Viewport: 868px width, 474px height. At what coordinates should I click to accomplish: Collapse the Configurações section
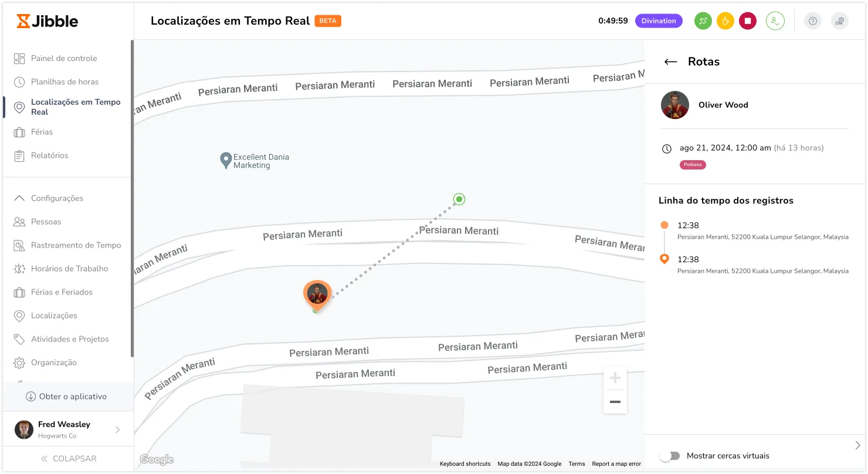pos(19,198)
